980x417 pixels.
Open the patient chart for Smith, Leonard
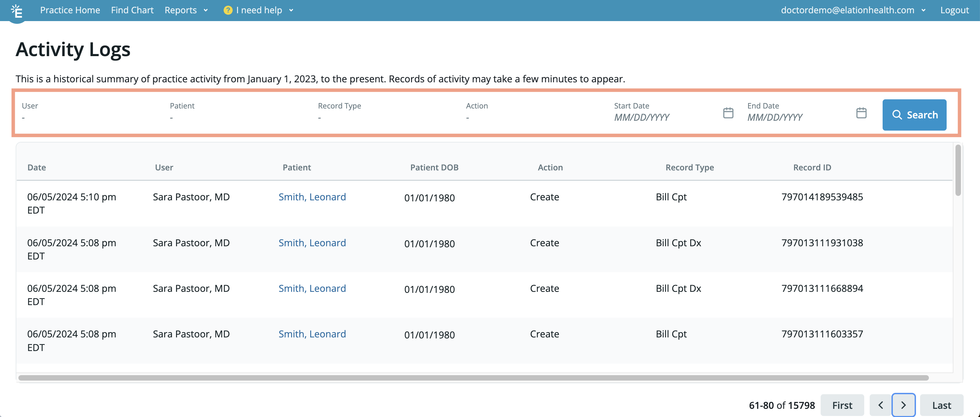click(x=312, y=197)
